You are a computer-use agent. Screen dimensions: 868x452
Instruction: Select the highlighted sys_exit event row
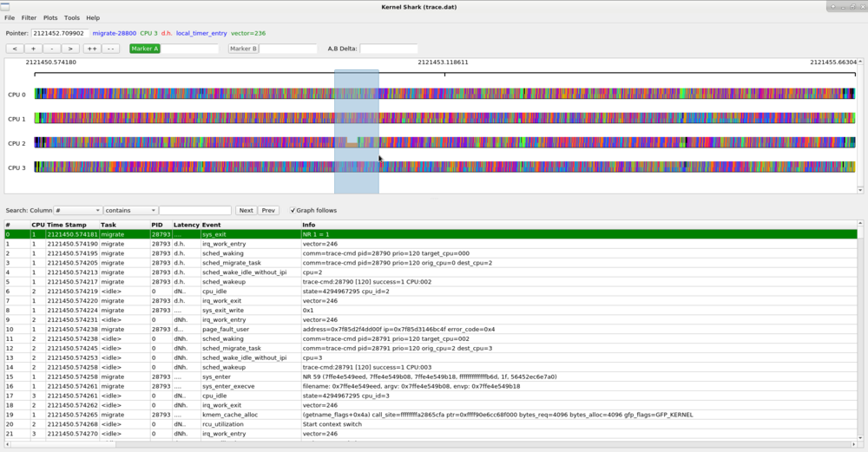click(x=431, y=234)
